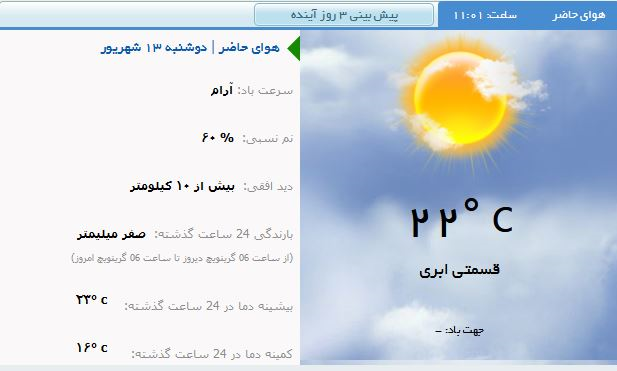Click the 24-hour precipitation zero millimeter value
617x371 pixels.
(x=111, y=234)
